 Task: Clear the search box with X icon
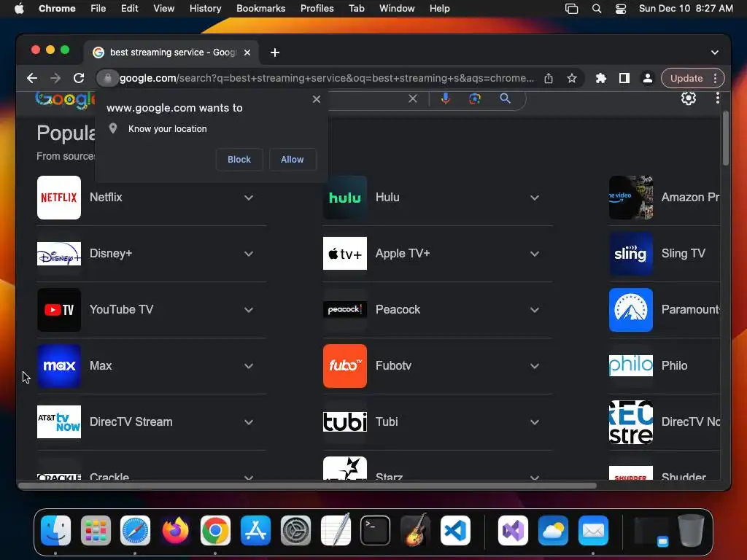coord(413,98)
